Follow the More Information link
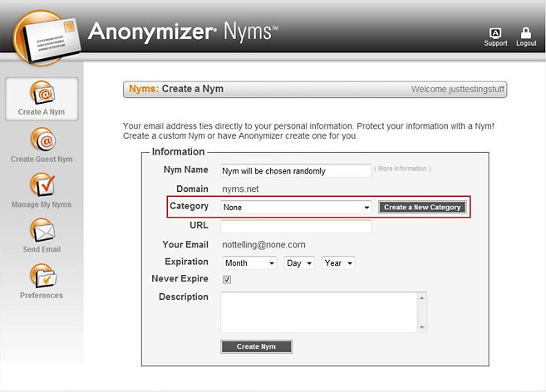The image size is (546, 392). (403, 169)
